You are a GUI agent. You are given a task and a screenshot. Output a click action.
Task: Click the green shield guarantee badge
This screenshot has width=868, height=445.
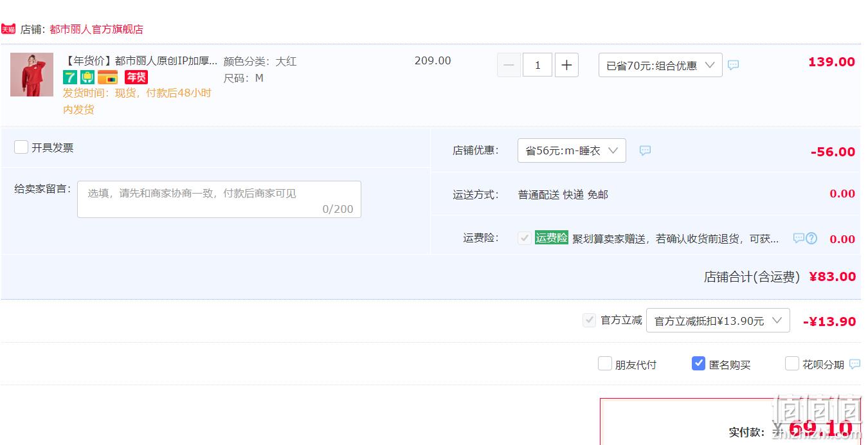88,77
